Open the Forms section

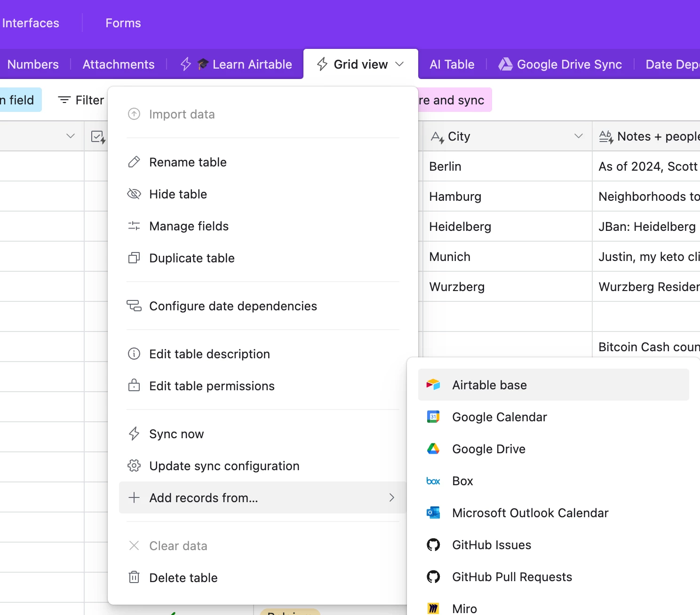pyautogui.click(x=123, y=23)
